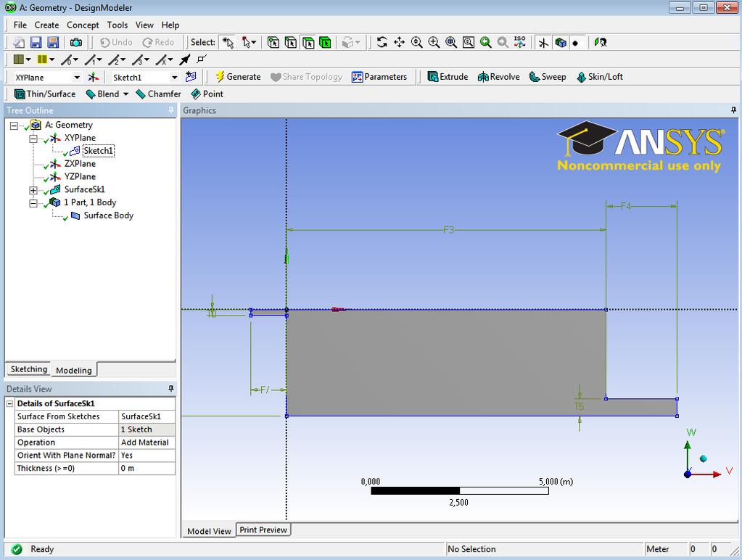Open edge direction 0 dropdown
This screenshot has height=560, width=742.
click(75, 59)
